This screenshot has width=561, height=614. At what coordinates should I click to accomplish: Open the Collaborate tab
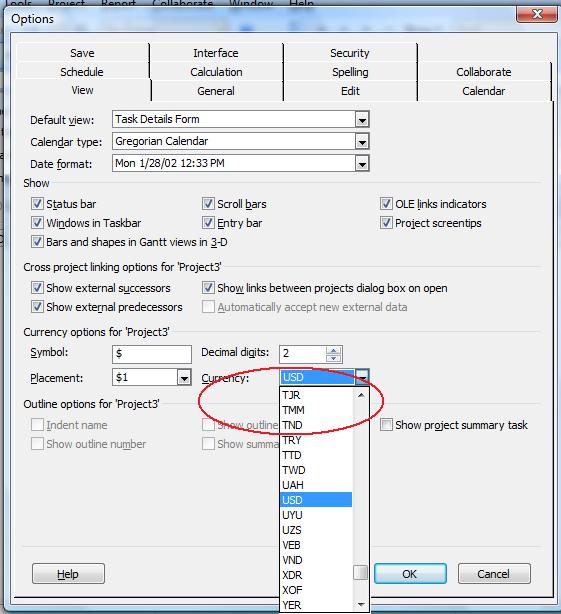pyautogui.click(x=483, y=72)
